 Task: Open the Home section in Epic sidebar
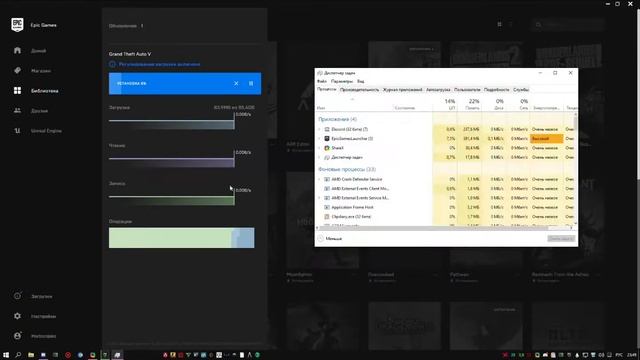(17, 51)
